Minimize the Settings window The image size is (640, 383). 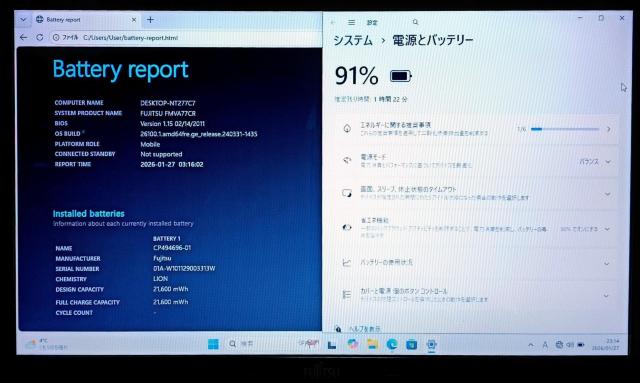pyautogui.click(x=580, y=18)
